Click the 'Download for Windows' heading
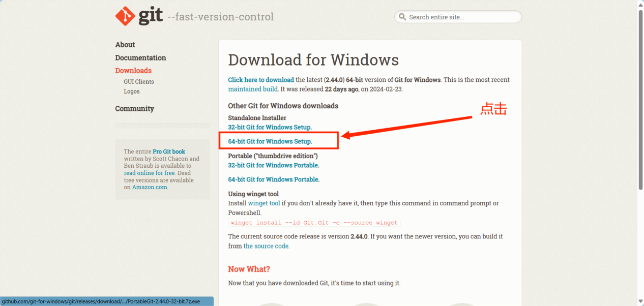The image size is (644, 306). (313, 60)
